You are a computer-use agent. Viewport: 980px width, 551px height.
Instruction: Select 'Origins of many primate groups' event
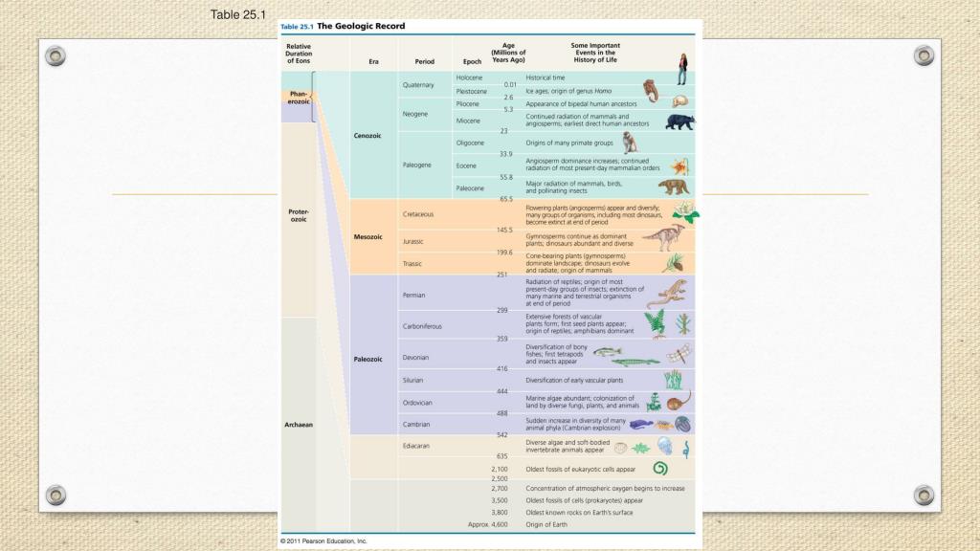point(569,143)
